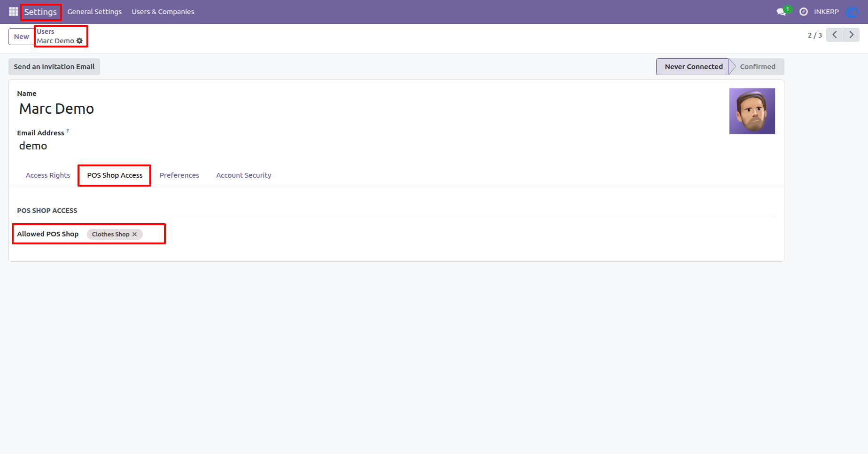The height and width of the screenshot is (454, 868).
Task: Open the Preferences tab
Action: click(x=179, y=175)
